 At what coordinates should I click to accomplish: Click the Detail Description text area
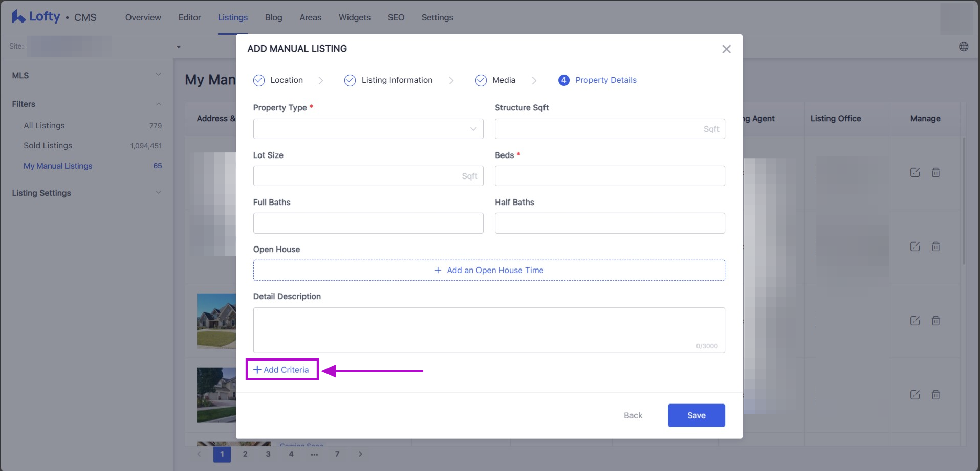point(489,330)
